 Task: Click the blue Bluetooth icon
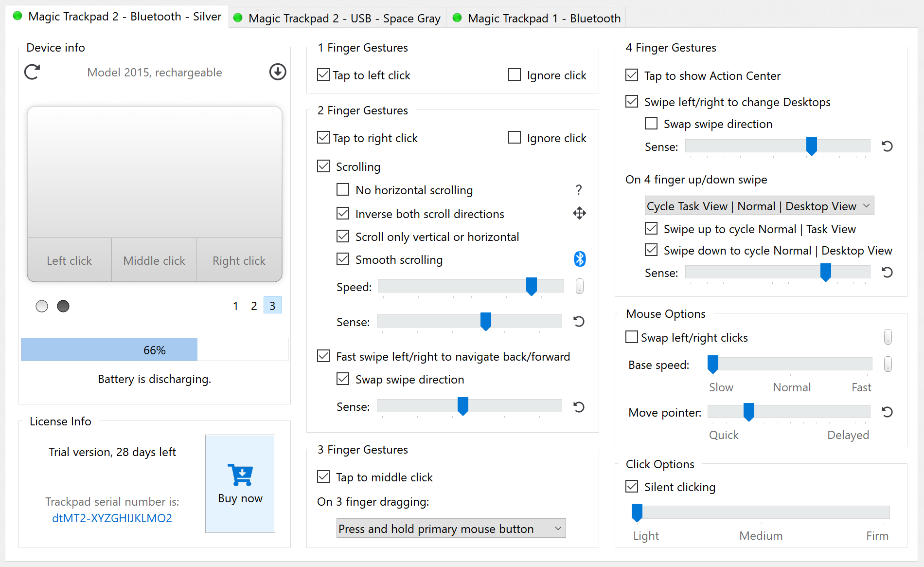(x=580, y=259)
